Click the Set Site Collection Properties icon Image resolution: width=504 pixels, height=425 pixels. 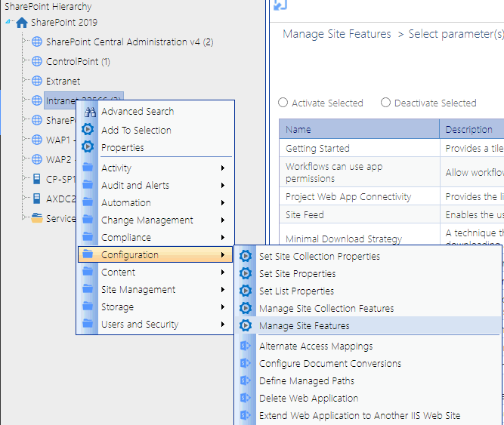point(246,257)
